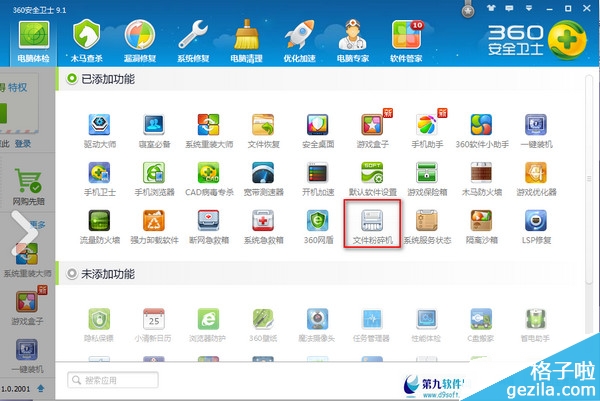600x401 pixels.
Task: Open 系统修复 tab
Action: [x=193, y=42]
